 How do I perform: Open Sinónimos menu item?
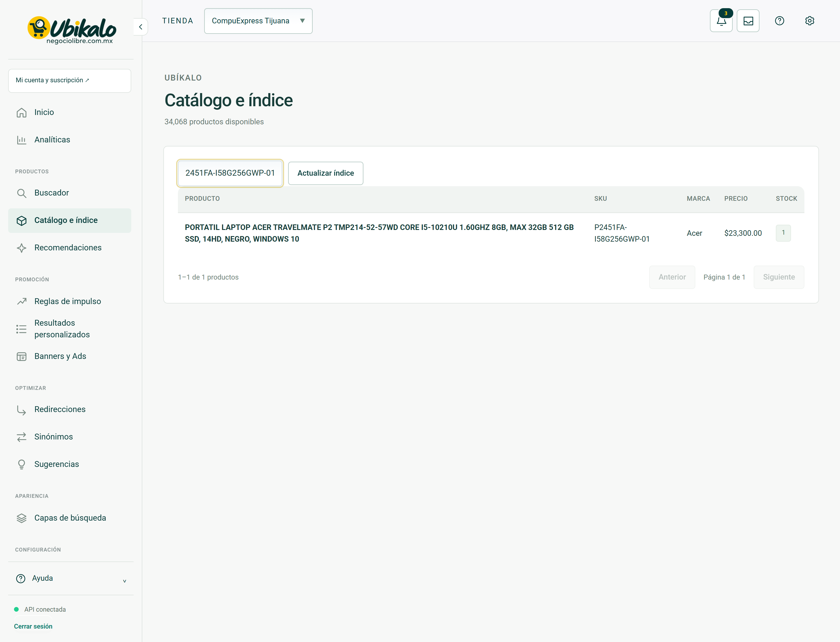point(69,437)
